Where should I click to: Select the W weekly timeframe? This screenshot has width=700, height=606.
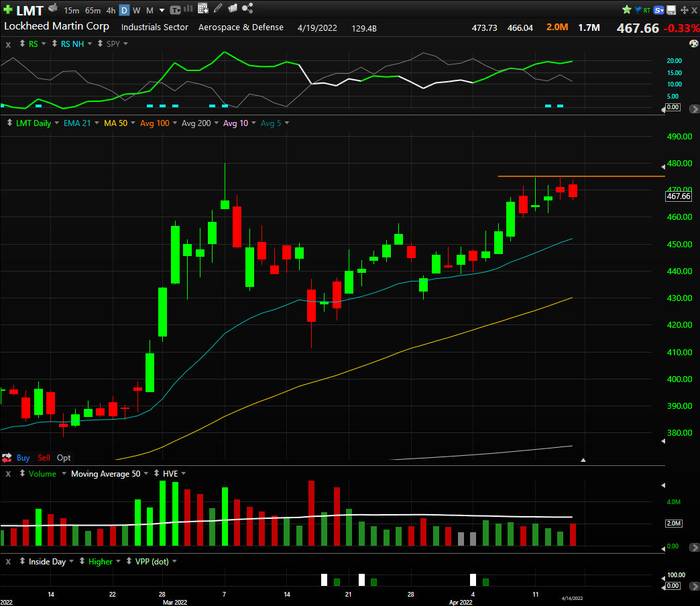pyautogui.click(x=137, y=10)
